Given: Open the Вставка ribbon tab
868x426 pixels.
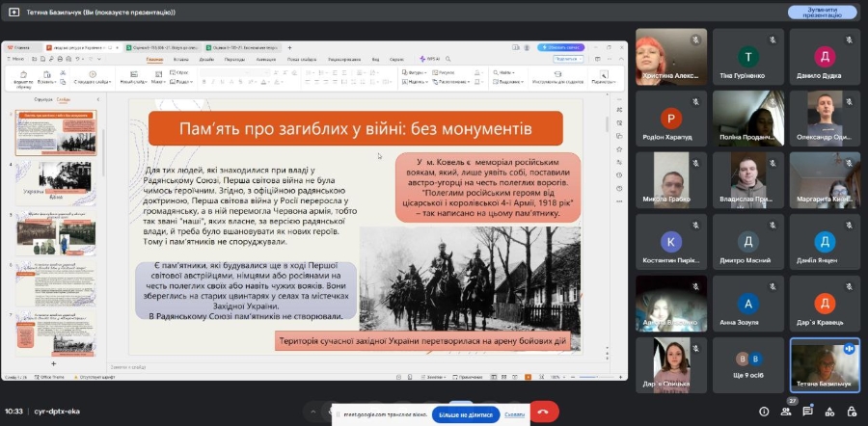Looking at the screenshot, I should (x=181, y=59).
